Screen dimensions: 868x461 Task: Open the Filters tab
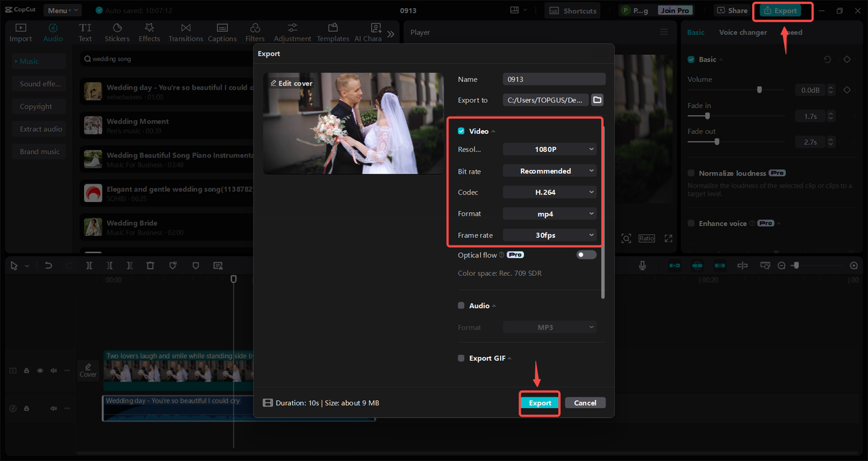(x=255, y=33)
